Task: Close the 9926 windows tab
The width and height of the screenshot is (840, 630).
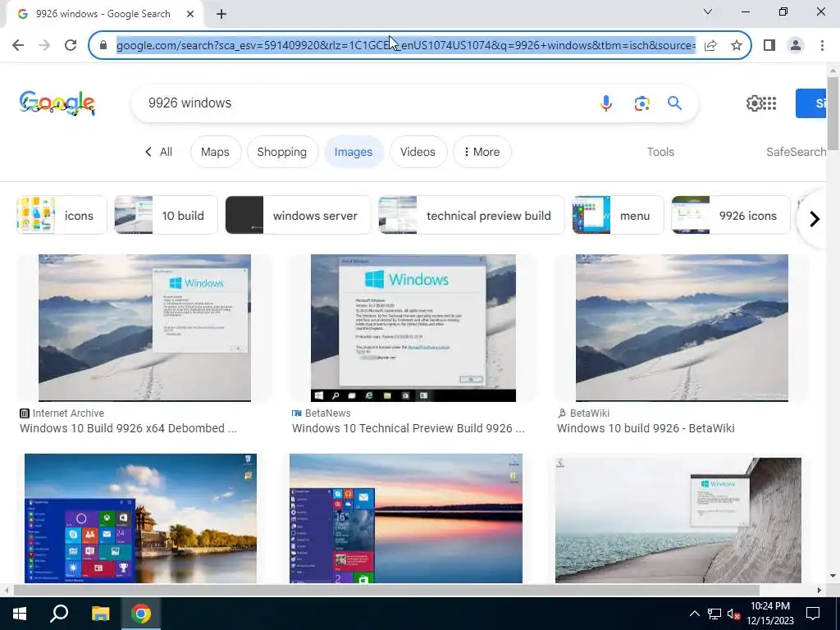Action: (190, 14)
